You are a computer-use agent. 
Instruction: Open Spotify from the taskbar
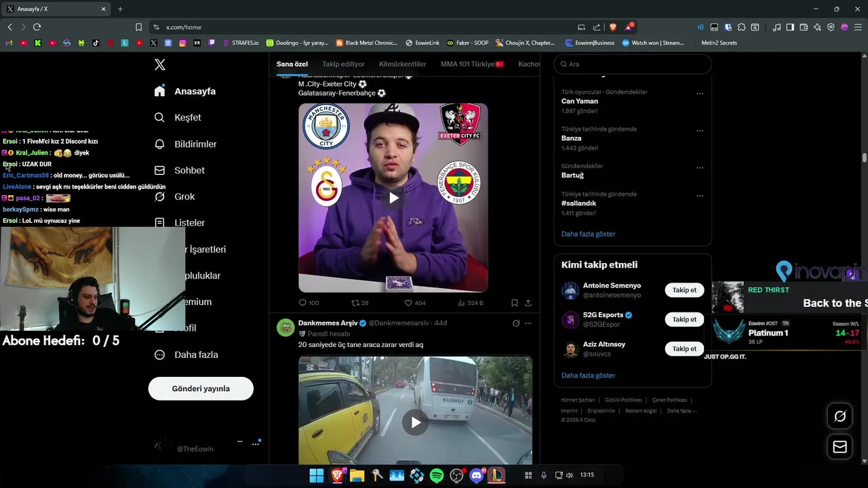437,476
